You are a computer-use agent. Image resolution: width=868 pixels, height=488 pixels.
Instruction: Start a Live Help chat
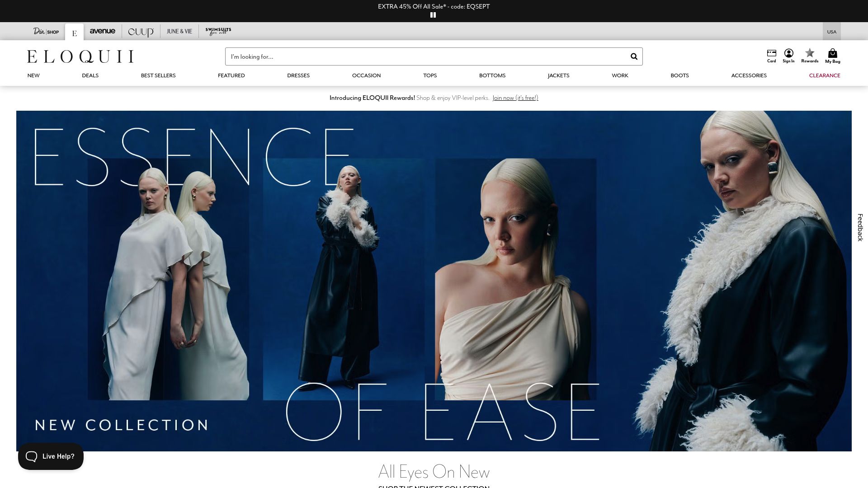pyautogui.click(x=51, y=456)
